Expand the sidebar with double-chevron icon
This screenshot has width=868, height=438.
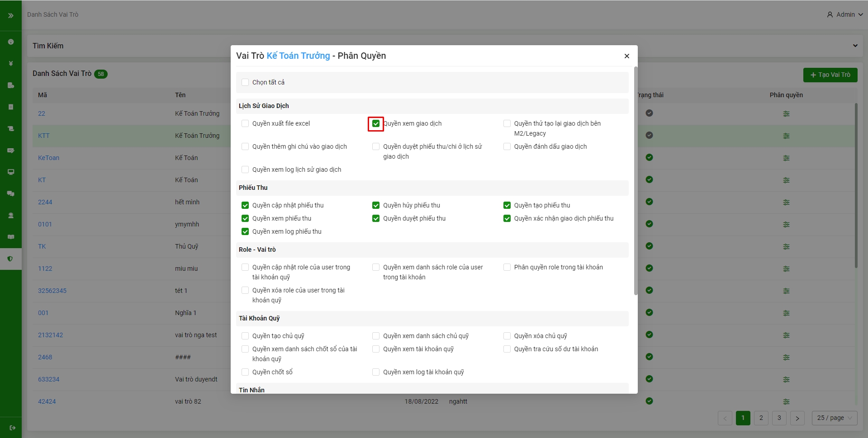pyautogui.click(x=11, y=15)
